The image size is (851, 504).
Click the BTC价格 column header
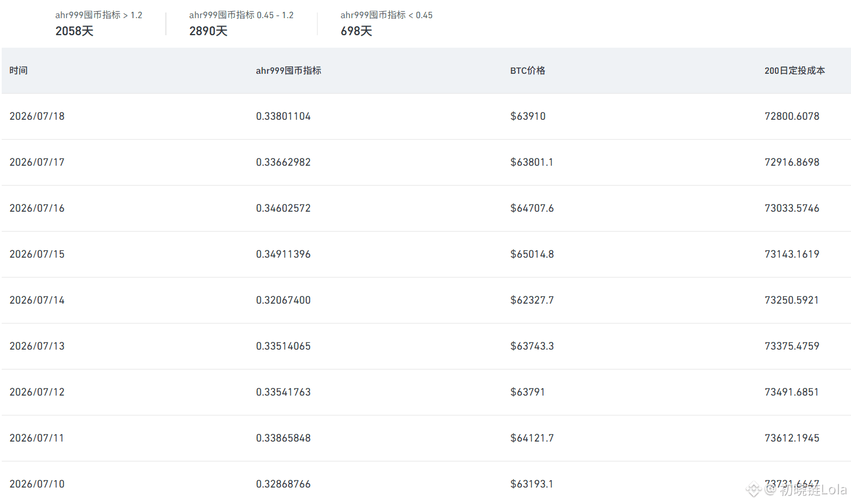pos(527,70)
